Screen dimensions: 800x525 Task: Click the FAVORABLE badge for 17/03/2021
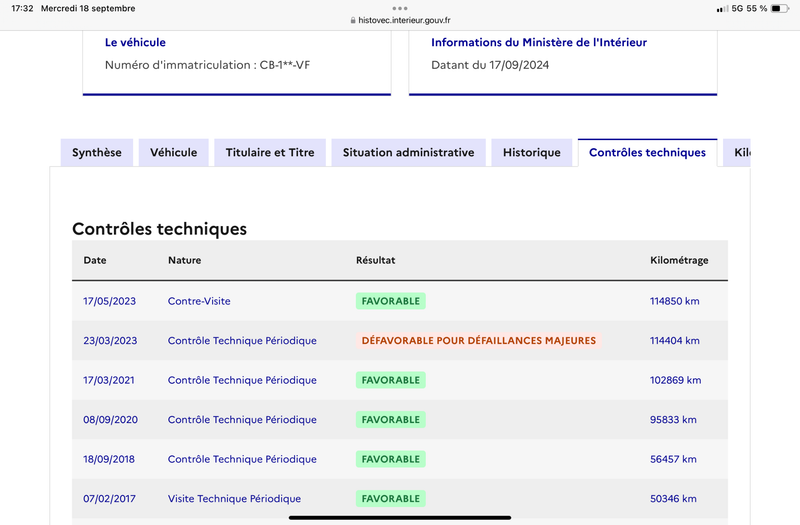pos(391,380)
